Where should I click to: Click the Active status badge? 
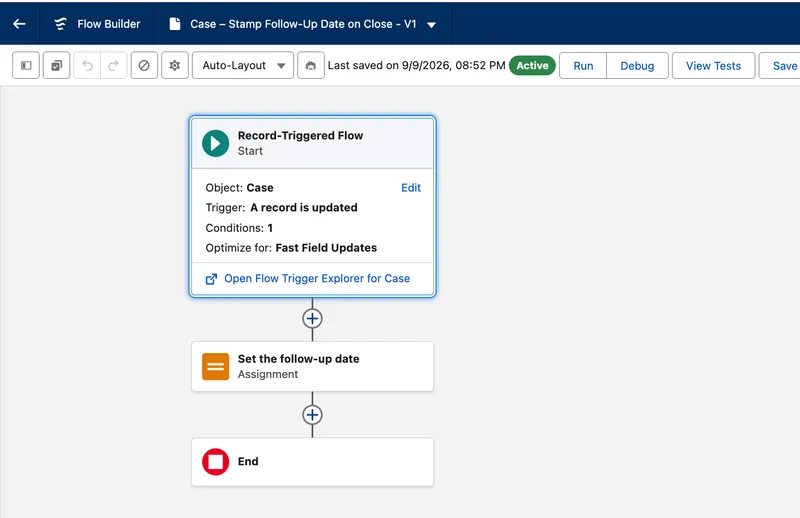[x=532, y=65]
